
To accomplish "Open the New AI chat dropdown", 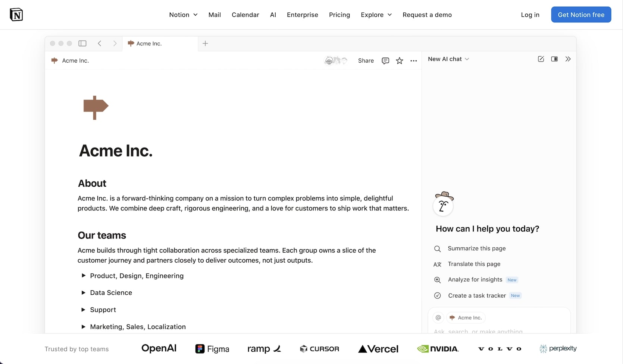I will pos(448,59).
